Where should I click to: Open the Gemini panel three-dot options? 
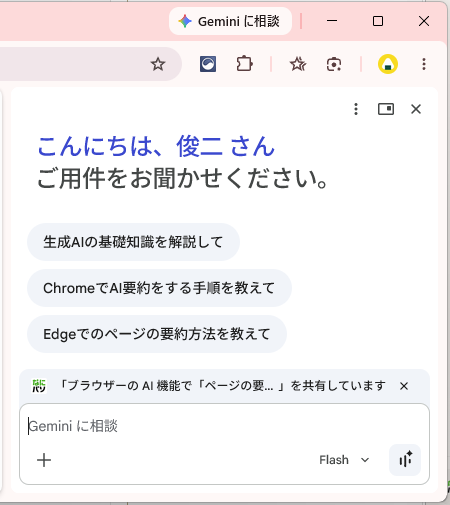(x=356, y=109)
